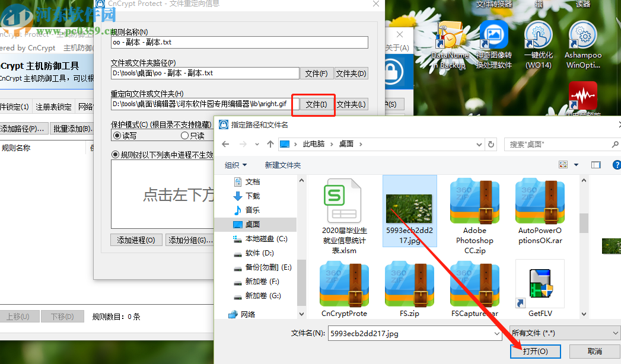
Task: Go up one folder level
Action: coord(270,145)
